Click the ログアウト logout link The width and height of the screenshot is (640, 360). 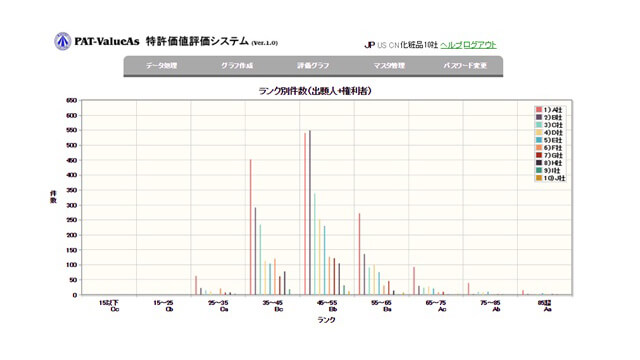tap(480, 45)
